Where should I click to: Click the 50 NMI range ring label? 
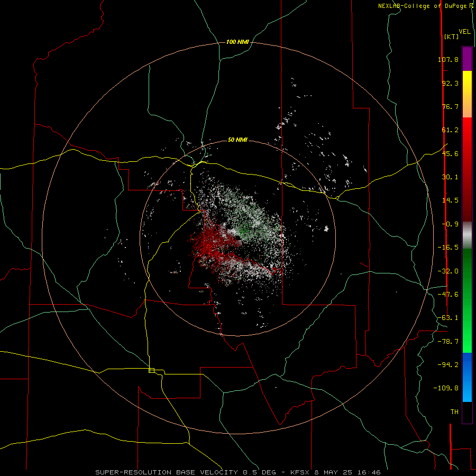(x=237, y=140)
